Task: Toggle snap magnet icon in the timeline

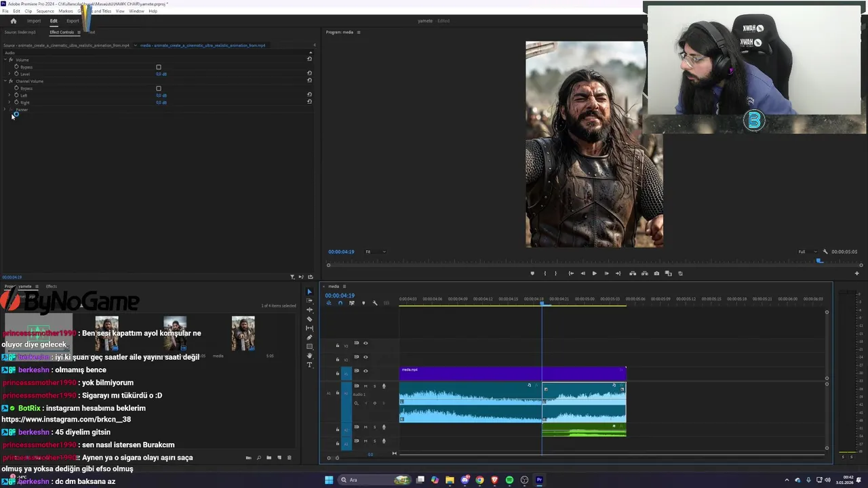Action: 340,303
